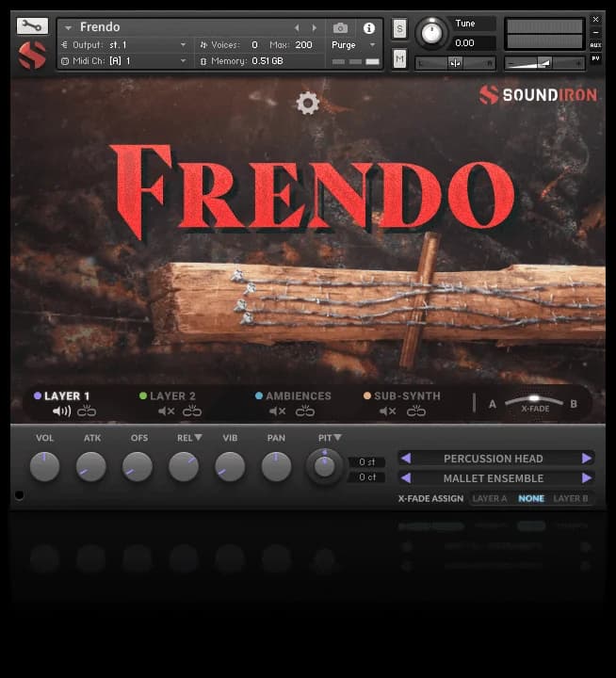Image resolution: width=616 pixels, height=678 pixels.
Task: Click the PIT pitch knob
Action: tap(324, 466)
